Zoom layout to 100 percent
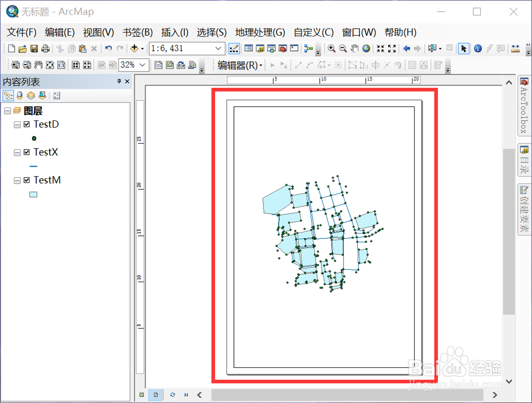Image resolution: width=532 pixels, height=403 pixels. tap(61, 65)
